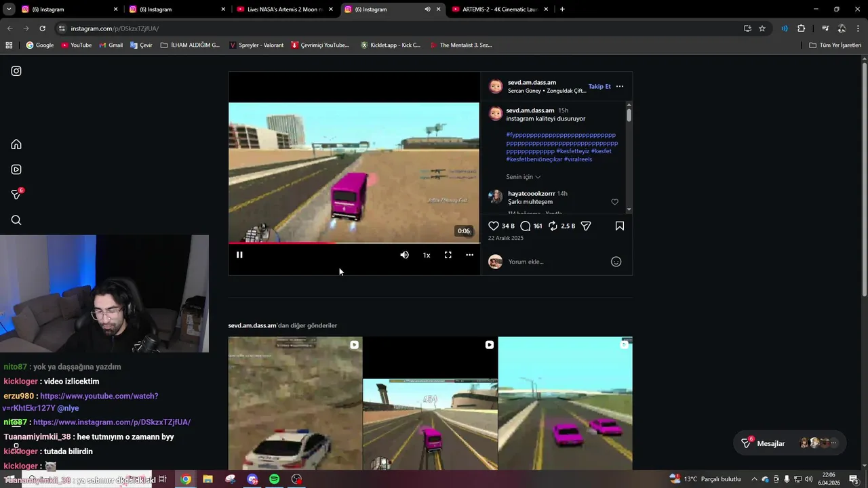
Task: Open the Instagram logo home link
Action: 16,70
